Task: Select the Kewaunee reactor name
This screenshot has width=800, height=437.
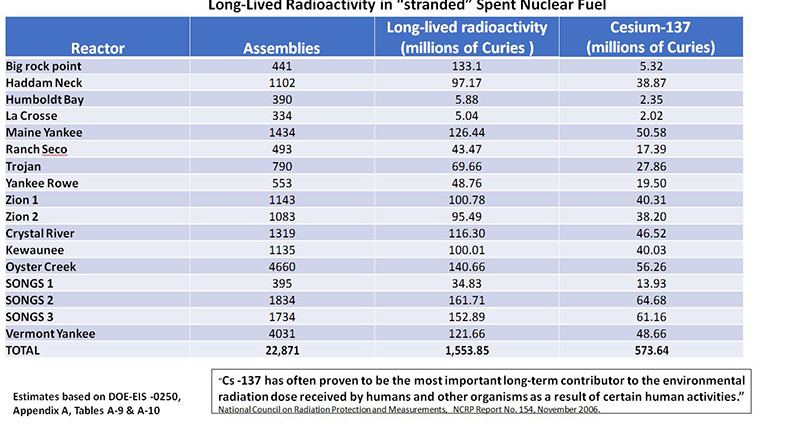Action: (x=35, y=250)
